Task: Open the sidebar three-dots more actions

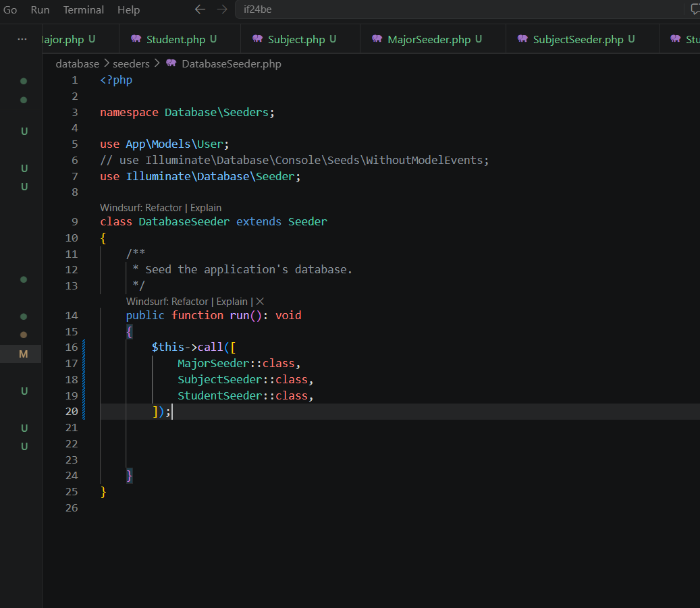Action: [22, 39]
